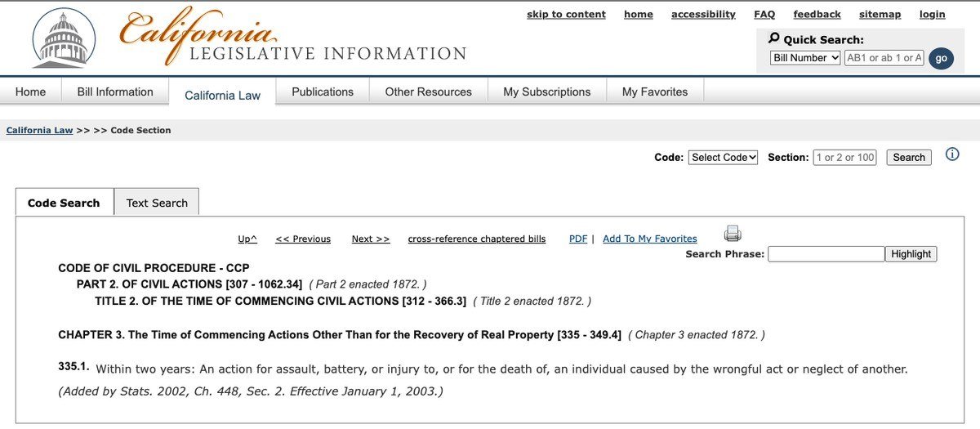Click the capitol dome logo
This screenshot has height=429, width=980.
point(64,38)
